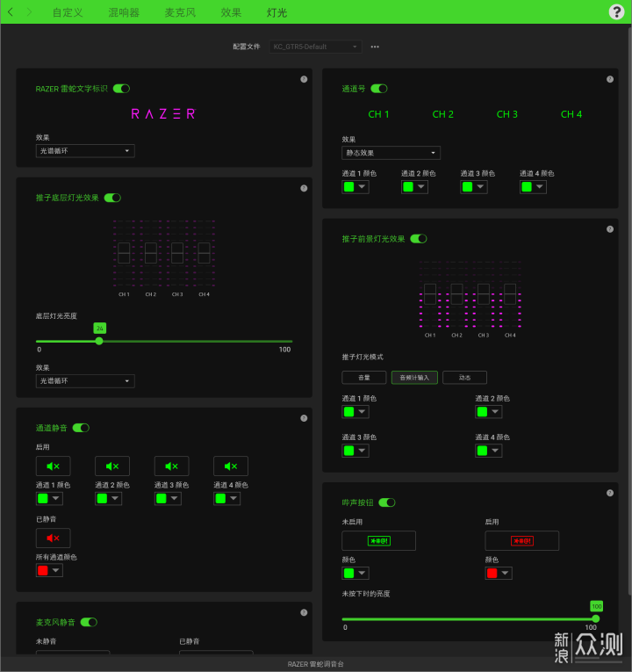Open the 推子前景灯光效果 panel help icon
The width and height of the screenshot is (632, 672).
click(x=610, y=229)
